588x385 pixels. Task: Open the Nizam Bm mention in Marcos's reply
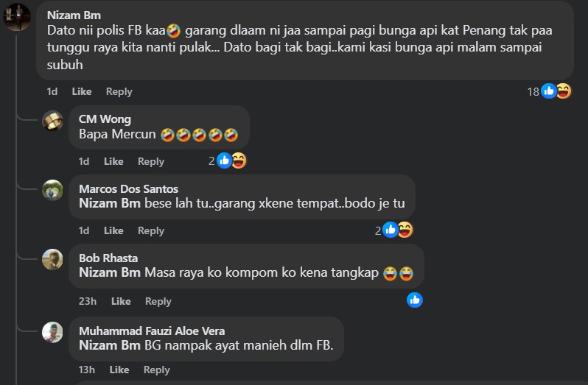pos(110,203)
